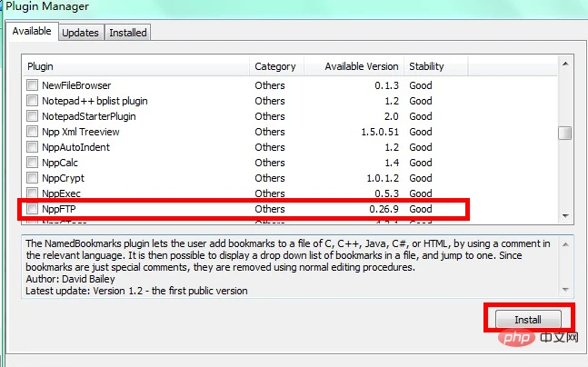Enable the NppCrypt plugin checkbox
This screenshot has width=588, height=367.
[x=34, y=178]
